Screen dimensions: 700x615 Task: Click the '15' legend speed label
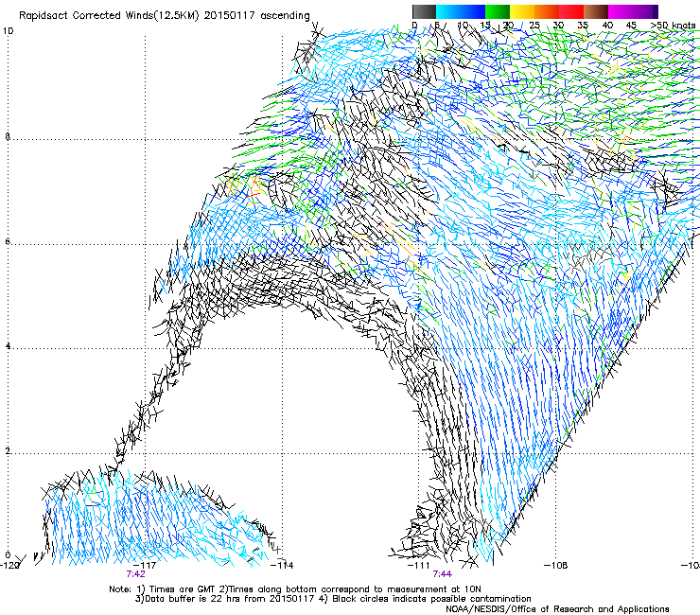click(x=485, y=26)
